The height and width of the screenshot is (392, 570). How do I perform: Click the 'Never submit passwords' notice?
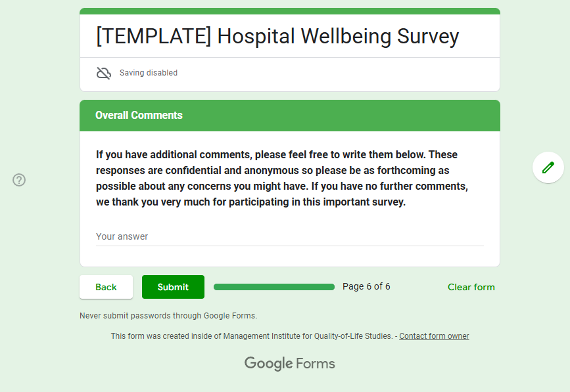(x=168, y=316)
